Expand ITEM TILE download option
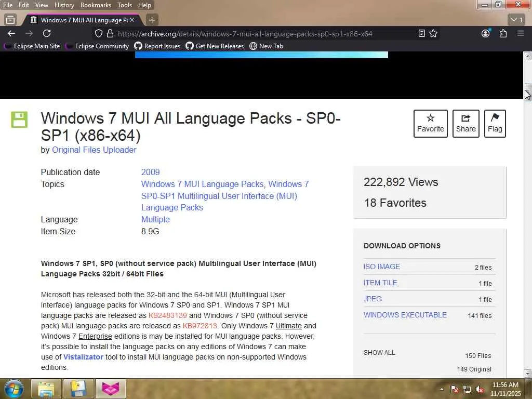532x399 pixels. point(380,283)
